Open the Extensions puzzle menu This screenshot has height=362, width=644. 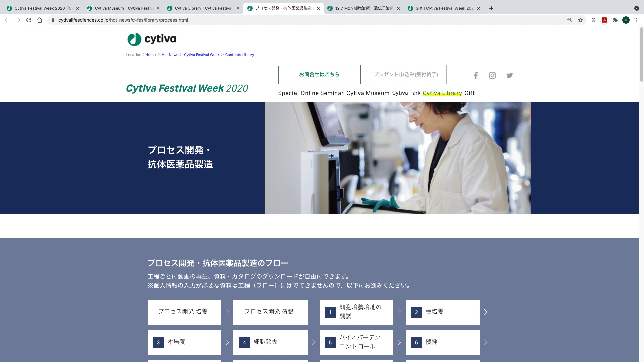[615, 20]
